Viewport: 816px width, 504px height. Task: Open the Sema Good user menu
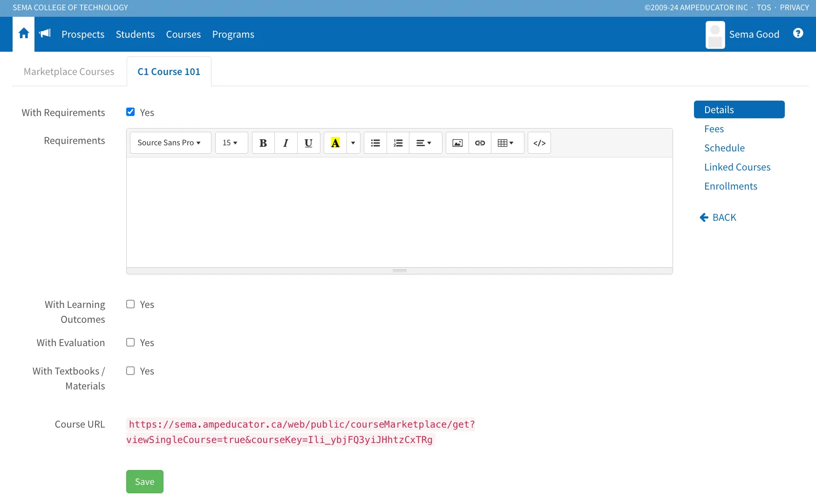(x=754, y=34)
